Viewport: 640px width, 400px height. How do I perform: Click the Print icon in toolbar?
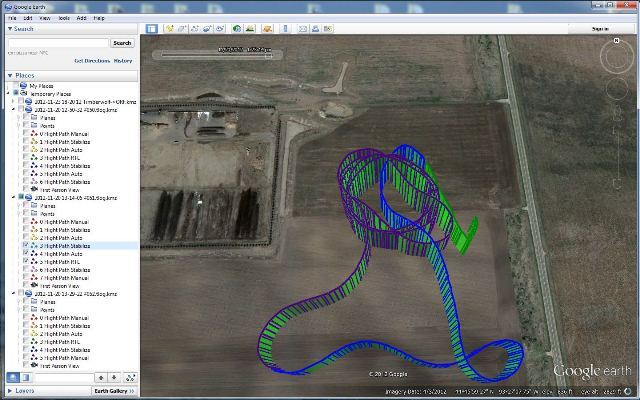pos(316,29)
